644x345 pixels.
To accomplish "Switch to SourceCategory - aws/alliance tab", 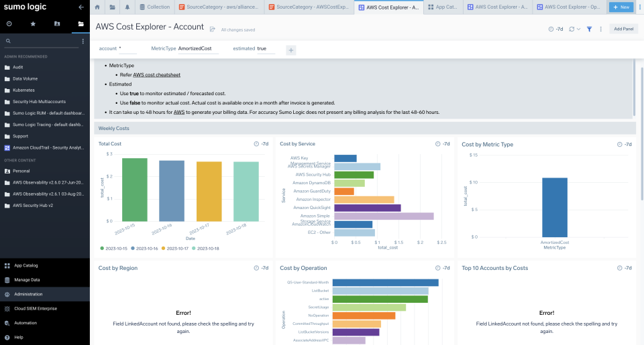I will pos(219,7).
